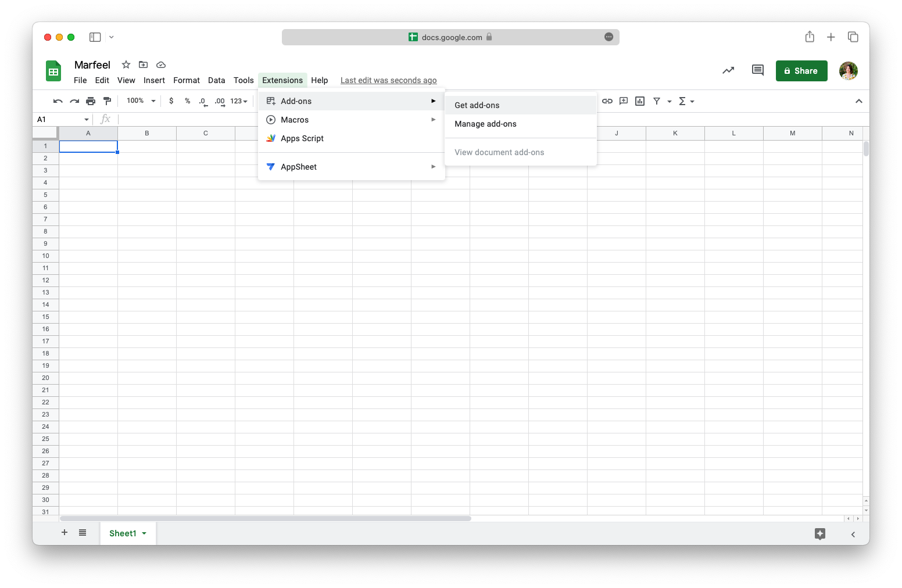Insert a chart using the chart icon
Image resolution: width=902 pixels, height=588 pixels.
pos(640,101)
